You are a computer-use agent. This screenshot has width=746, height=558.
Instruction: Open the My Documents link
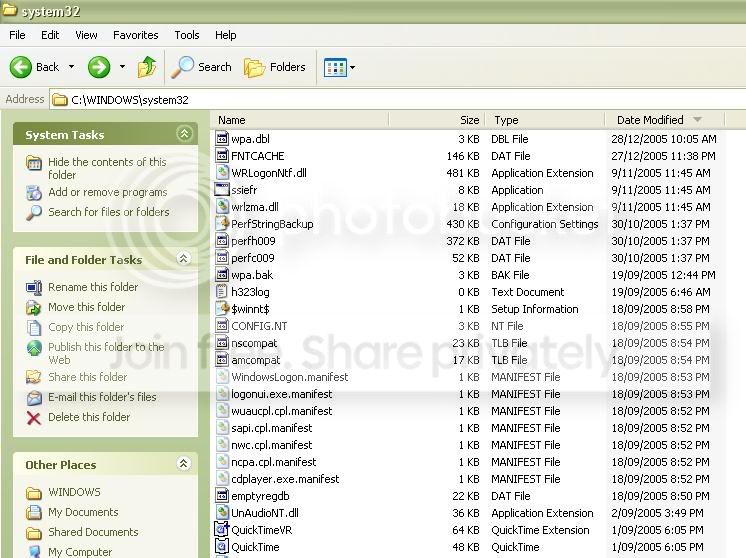click(83, 512)
